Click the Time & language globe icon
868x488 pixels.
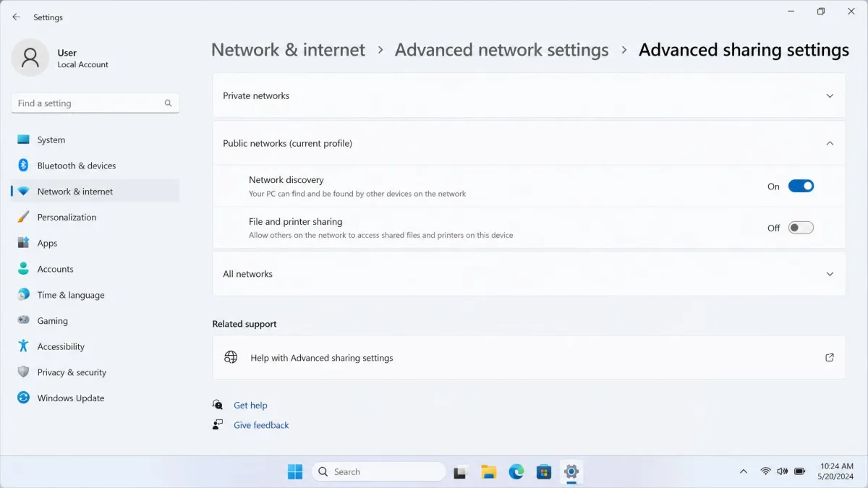click(23, 295)
